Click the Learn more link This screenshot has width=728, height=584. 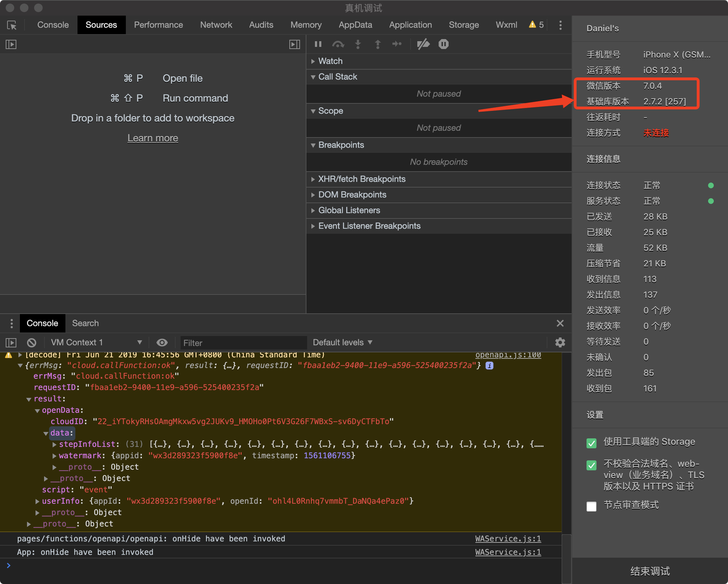coord(152,138)
